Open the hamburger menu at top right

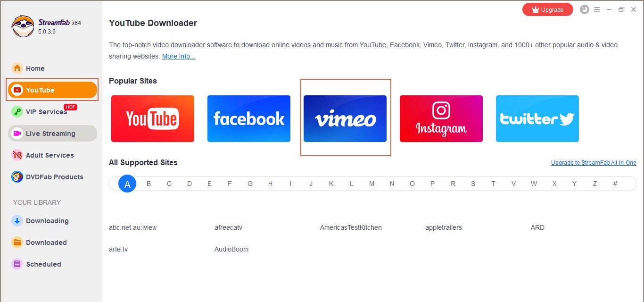pyautogui.click(x=597, y=9)
